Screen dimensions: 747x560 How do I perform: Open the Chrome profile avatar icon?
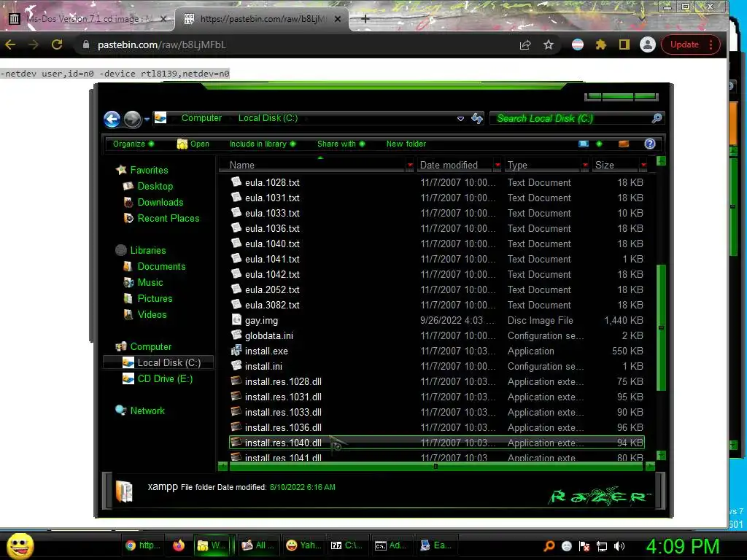648,44
